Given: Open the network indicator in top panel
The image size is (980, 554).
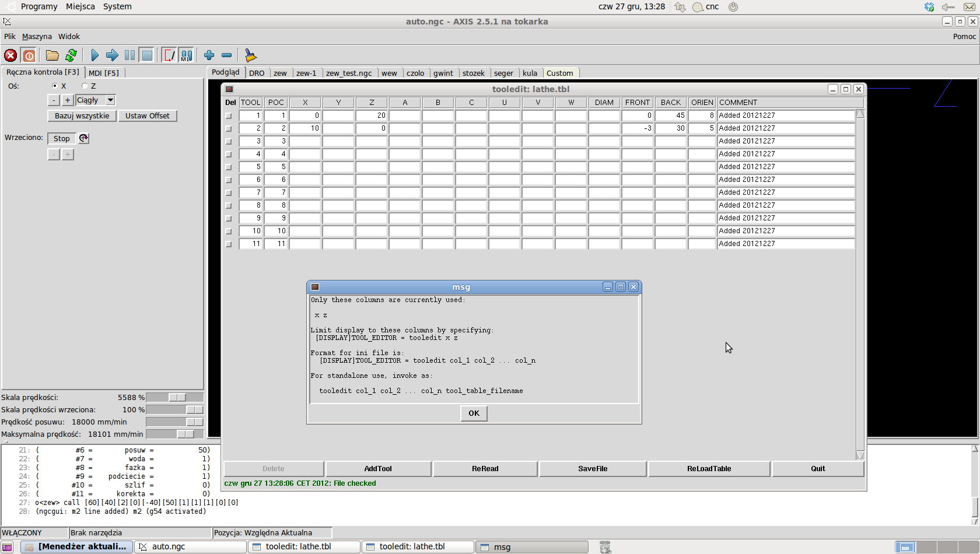Looking at the screenshot, I should coord(680,7).
